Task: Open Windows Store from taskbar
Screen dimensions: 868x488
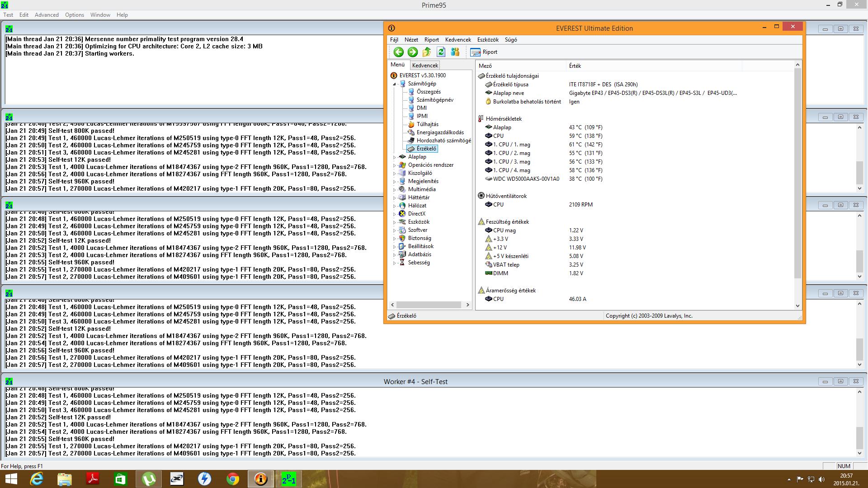Action: [x=121, y=479]
